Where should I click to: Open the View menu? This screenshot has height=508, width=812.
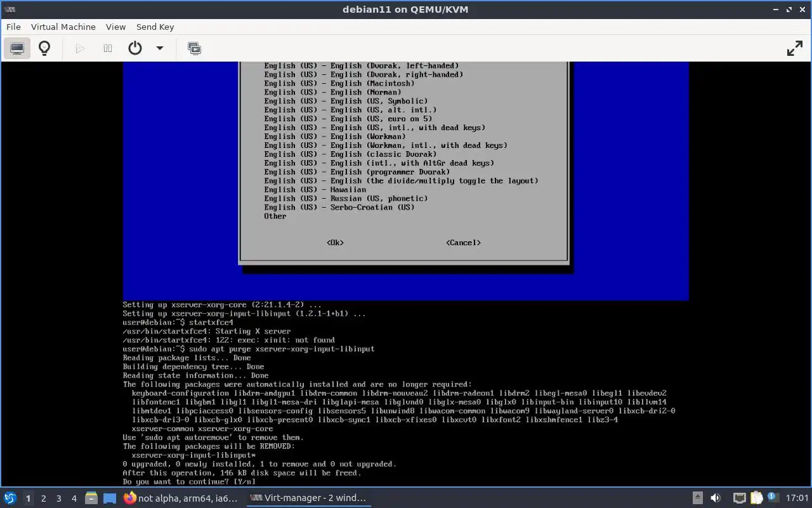pyautogui.click(x=115, y=27)
